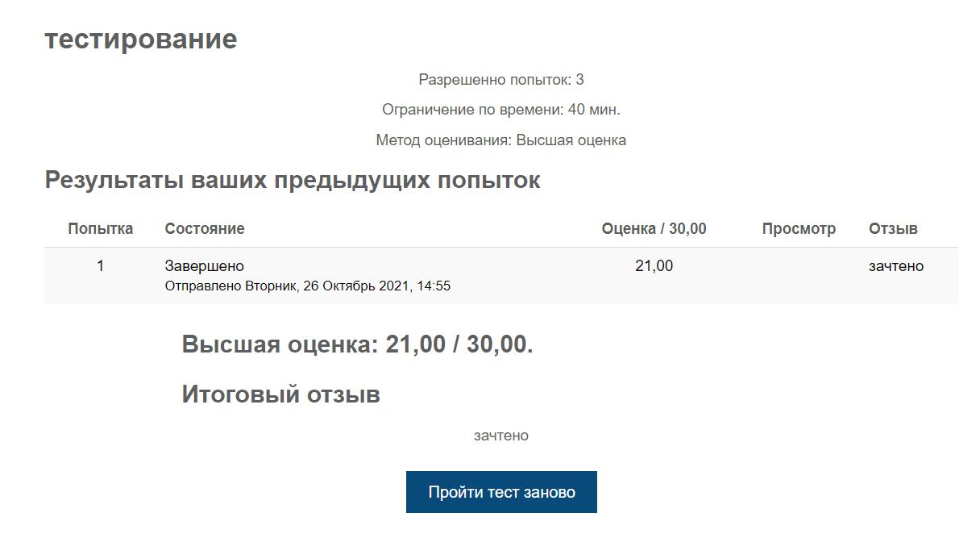Select the 'тестирование' page heading
The height and width of the screenshot is (534, 980).
[141, 39]
